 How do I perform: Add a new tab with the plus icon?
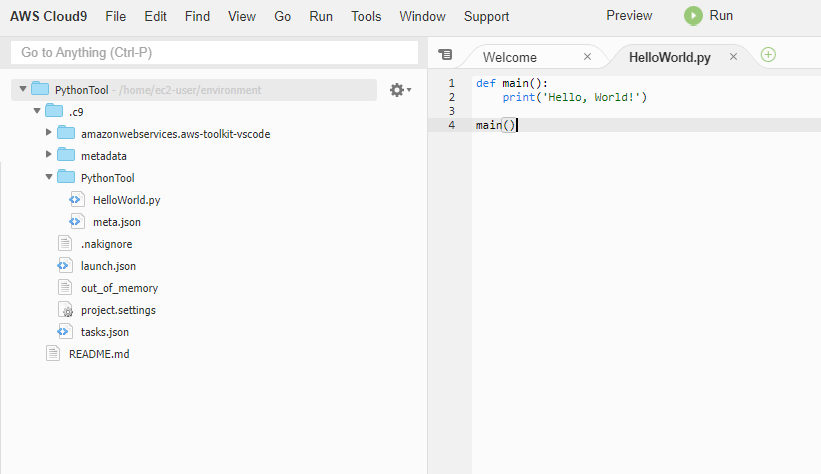[x=768, y=54]
